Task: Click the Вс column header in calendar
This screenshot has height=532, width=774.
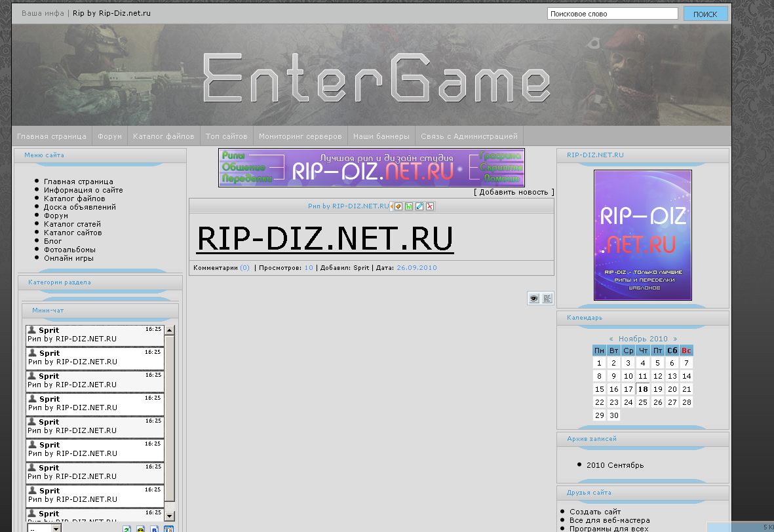Action: [x=686, y=351]
